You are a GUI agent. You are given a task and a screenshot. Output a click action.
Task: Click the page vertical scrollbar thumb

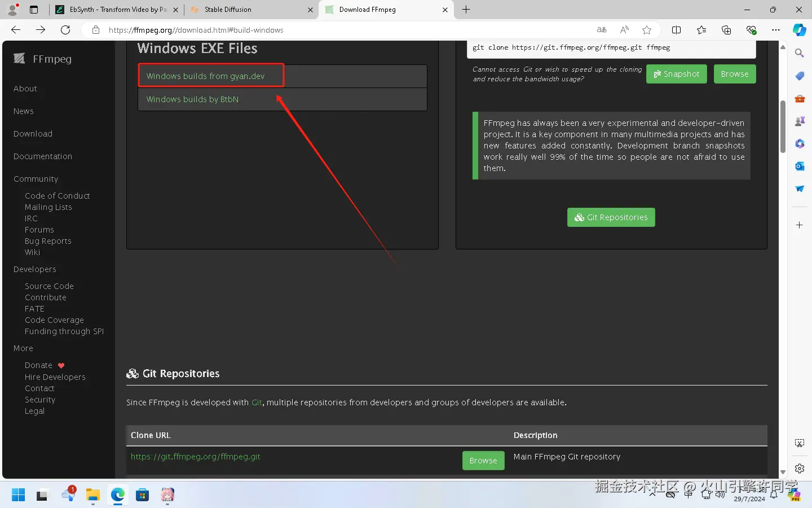pos(783,126)
